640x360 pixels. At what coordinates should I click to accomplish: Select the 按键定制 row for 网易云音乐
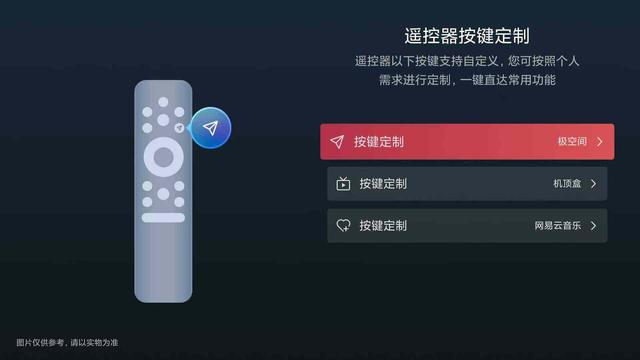tap(467, 225)
